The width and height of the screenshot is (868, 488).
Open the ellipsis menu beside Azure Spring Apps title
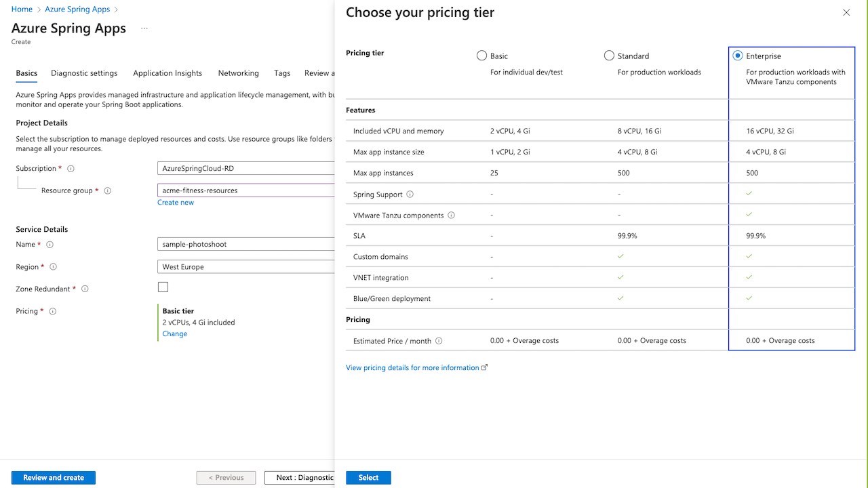tap(144, 28)
